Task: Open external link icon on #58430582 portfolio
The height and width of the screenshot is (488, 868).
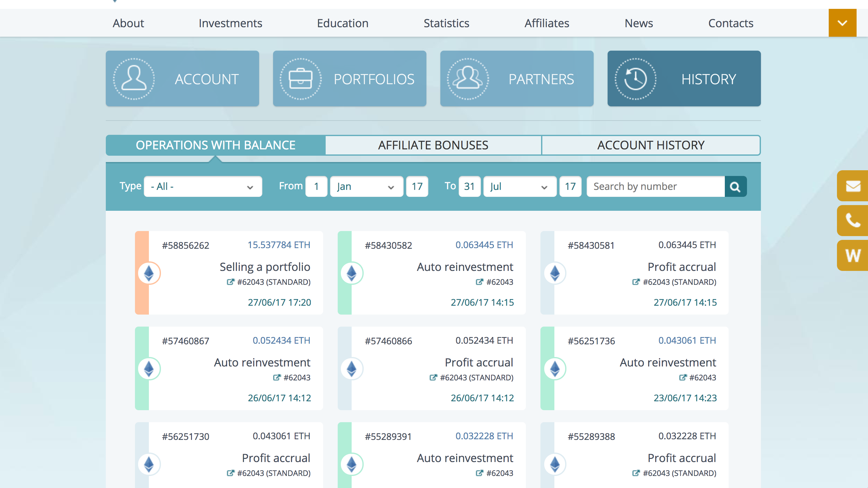Action: [480, 282]
